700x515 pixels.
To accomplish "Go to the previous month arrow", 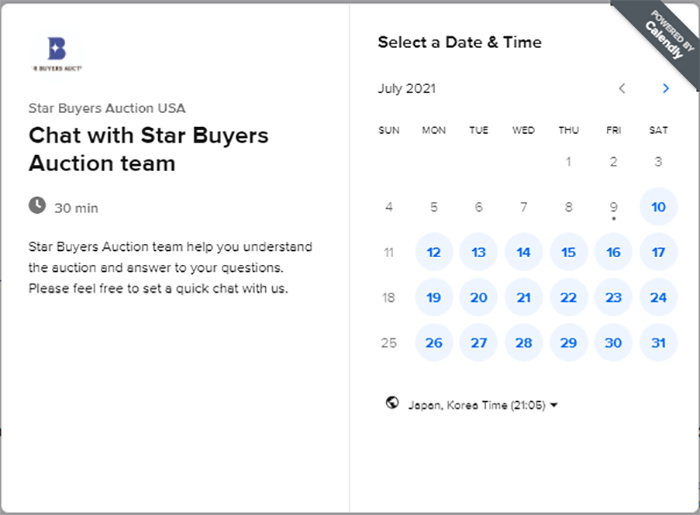I will pyautogui.click(x=622, y=88).
